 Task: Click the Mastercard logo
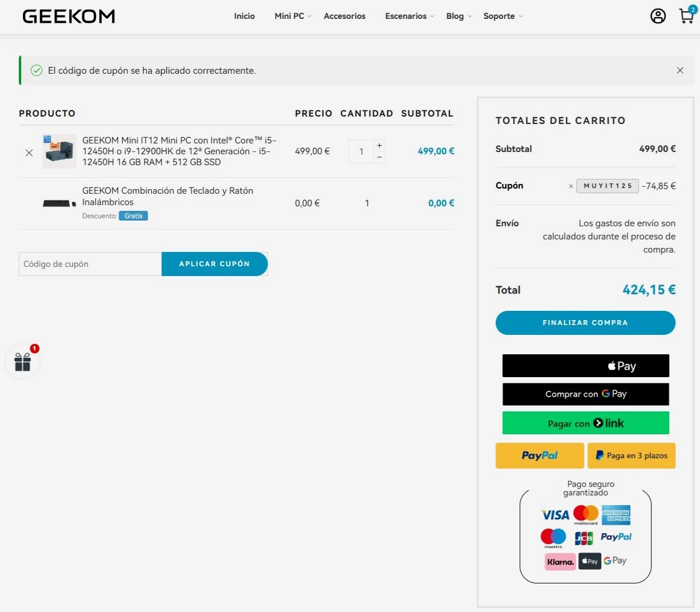(586, 514)
